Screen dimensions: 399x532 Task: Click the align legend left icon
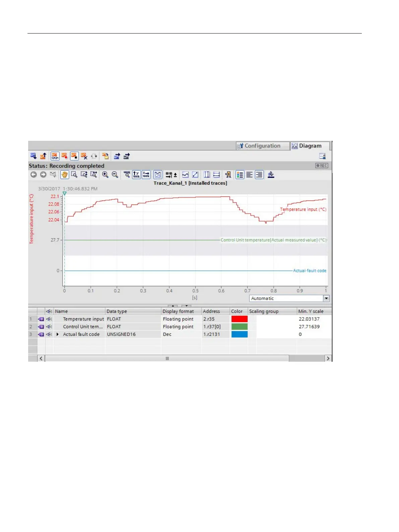pos(250,175)
